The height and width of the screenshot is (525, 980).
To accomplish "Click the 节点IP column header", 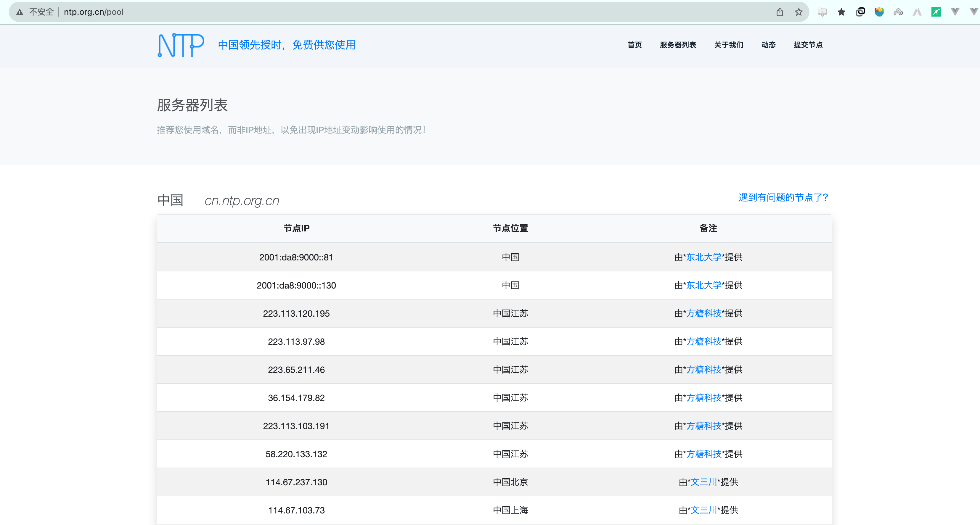I will click(296, 228).
